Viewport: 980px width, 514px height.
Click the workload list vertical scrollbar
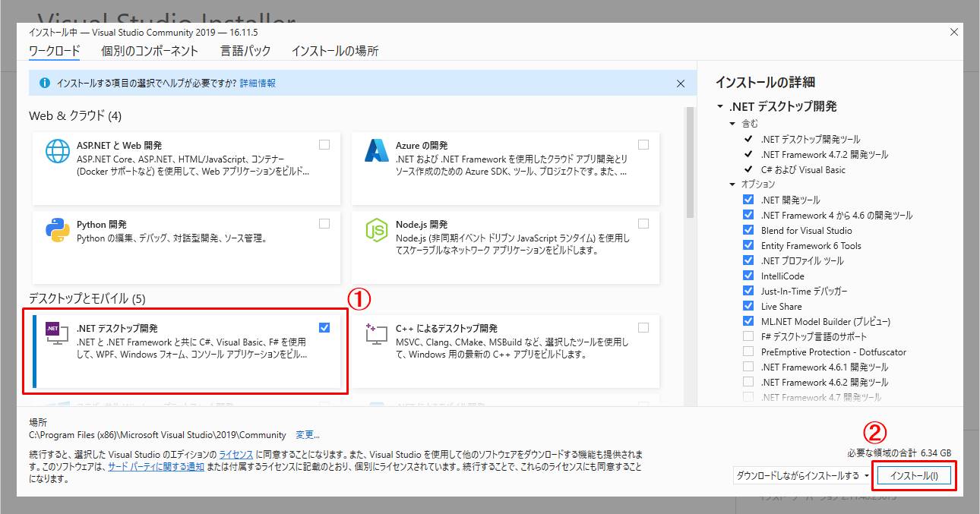(691, 162)
